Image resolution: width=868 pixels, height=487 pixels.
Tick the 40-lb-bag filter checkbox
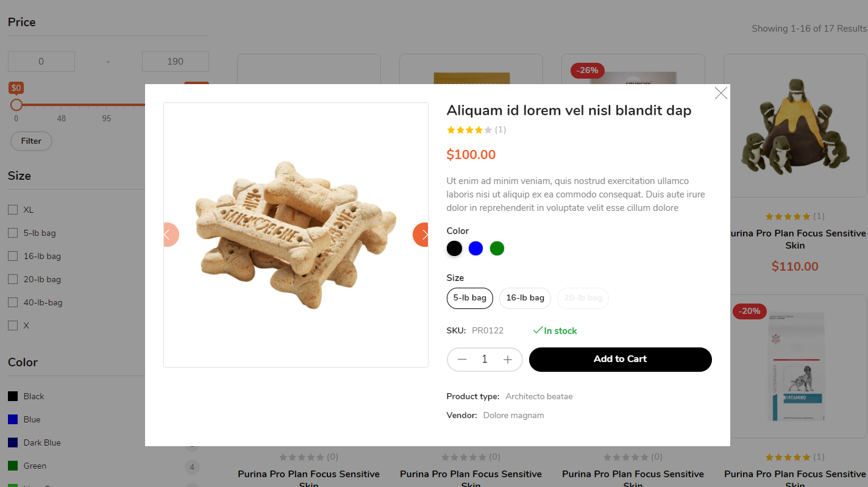pyautogui.click(x=13, y=302)
